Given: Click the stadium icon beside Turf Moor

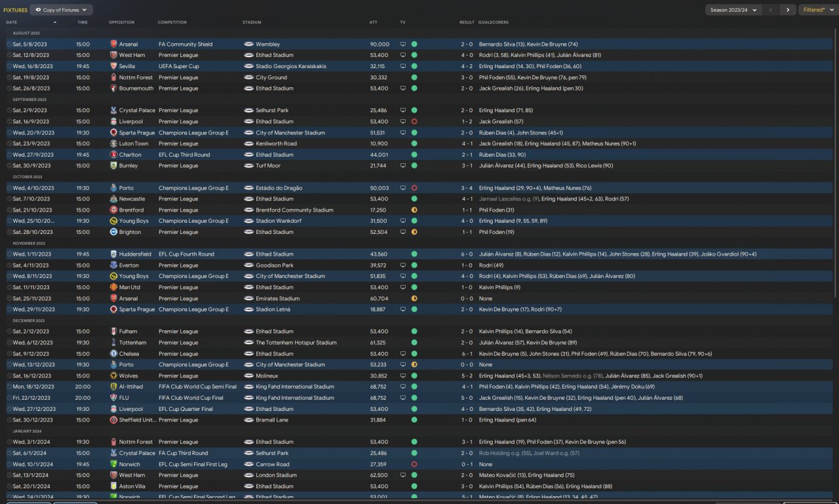Looking at the screenshot, I should click(248, 166).
